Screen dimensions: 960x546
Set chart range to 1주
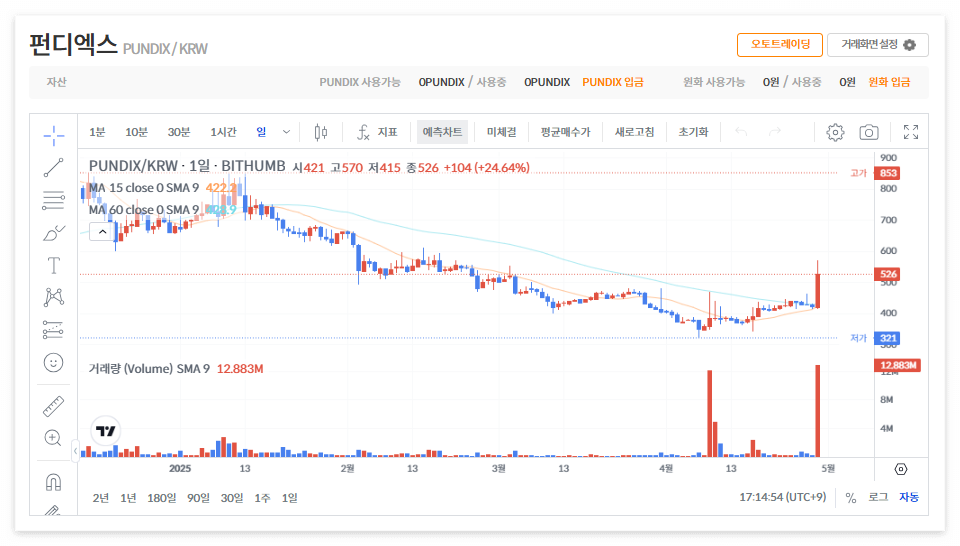coord(262,498)
